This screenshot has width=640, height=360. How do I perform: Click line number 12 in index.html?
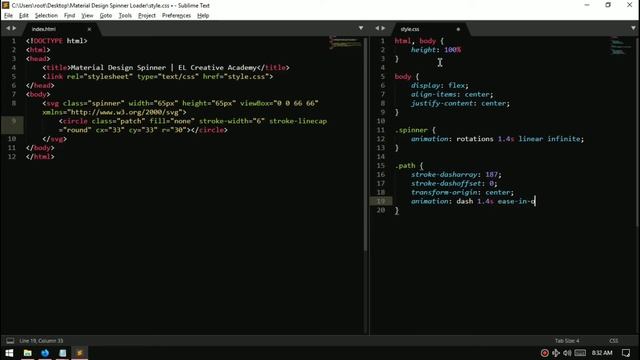tap(12, 157)
